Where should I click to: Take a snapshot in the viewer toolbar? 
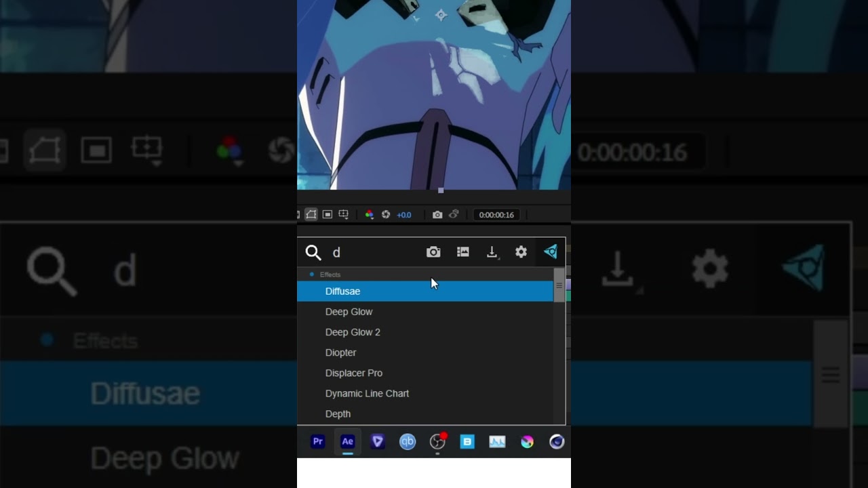point(437,215)
